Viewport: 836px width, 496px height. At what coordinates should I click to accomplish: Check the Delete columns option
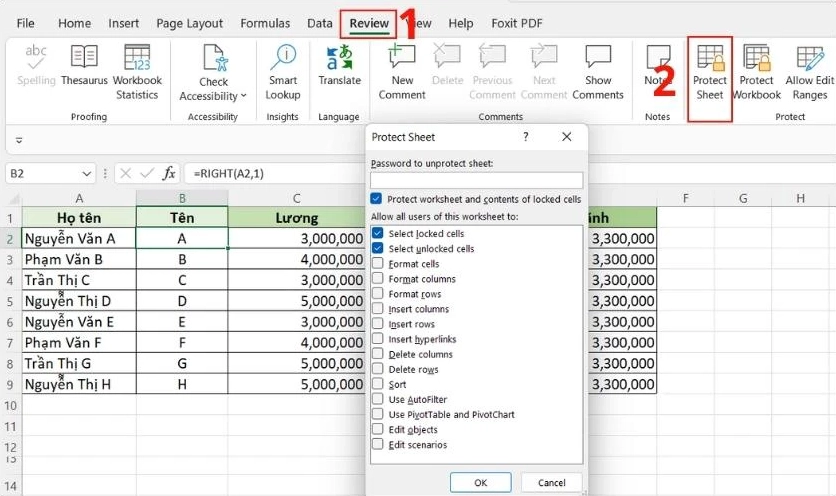point(377,354)
